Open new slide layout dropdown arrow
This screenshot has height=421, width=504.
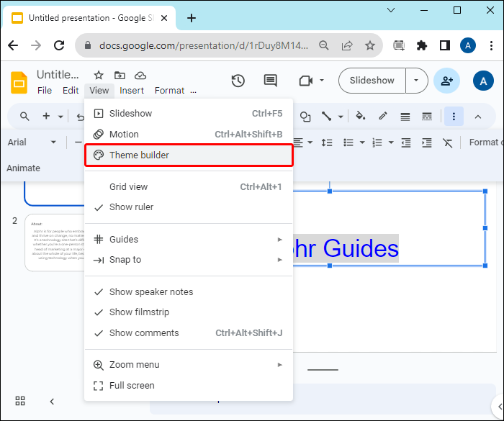click(x=60, y=117)
